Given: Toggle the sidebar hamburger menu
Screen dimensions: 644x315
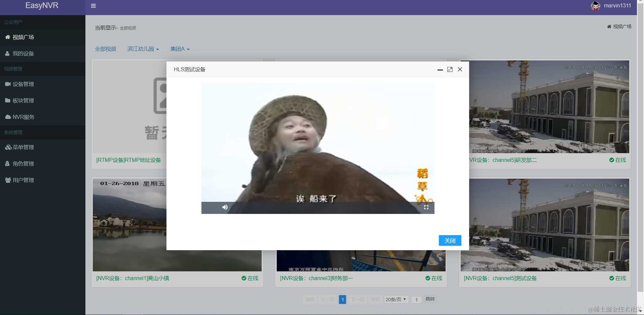Looking at the screenshot, I should point(93,6).
